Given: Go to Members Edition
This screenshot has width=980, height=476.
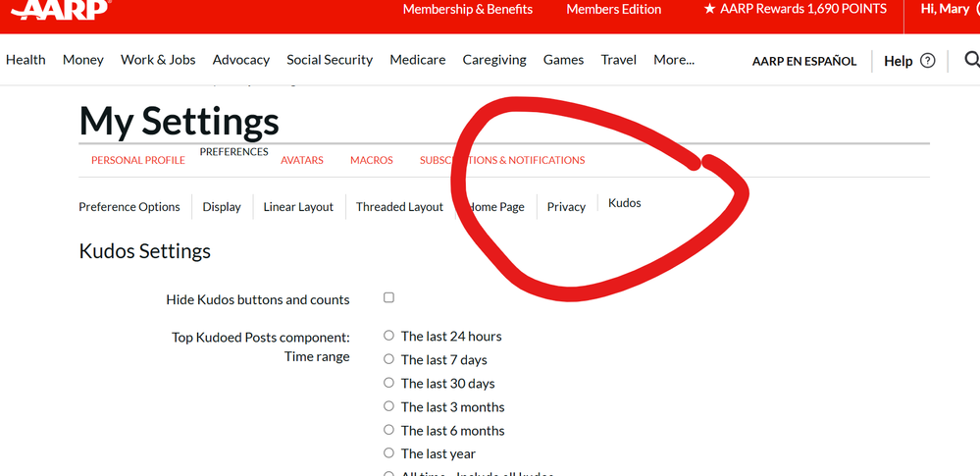Looking at the screenshot, I should point(613,9).
